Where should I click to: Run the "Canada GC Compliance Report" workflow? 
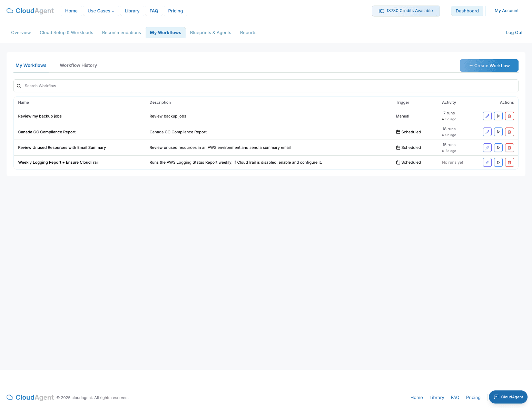point(498,132)
